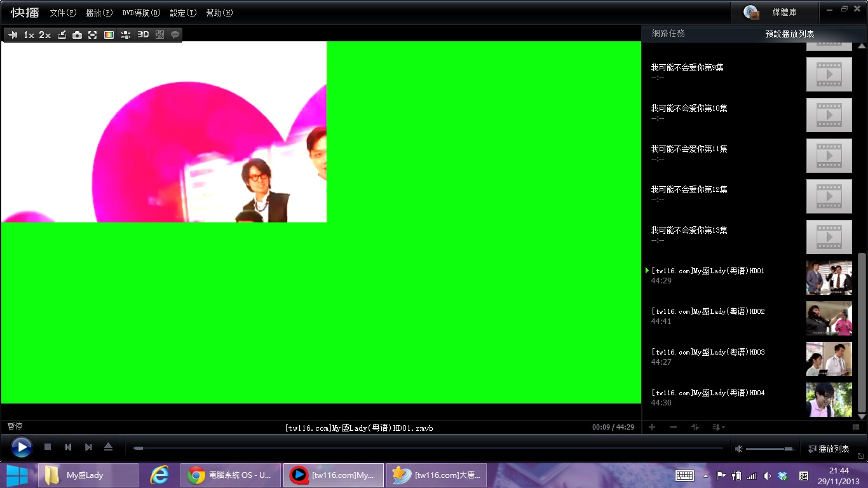Viewport: 868px width, 488px height.
Task: Click the resize grip icon at corner
Action: 861,456
